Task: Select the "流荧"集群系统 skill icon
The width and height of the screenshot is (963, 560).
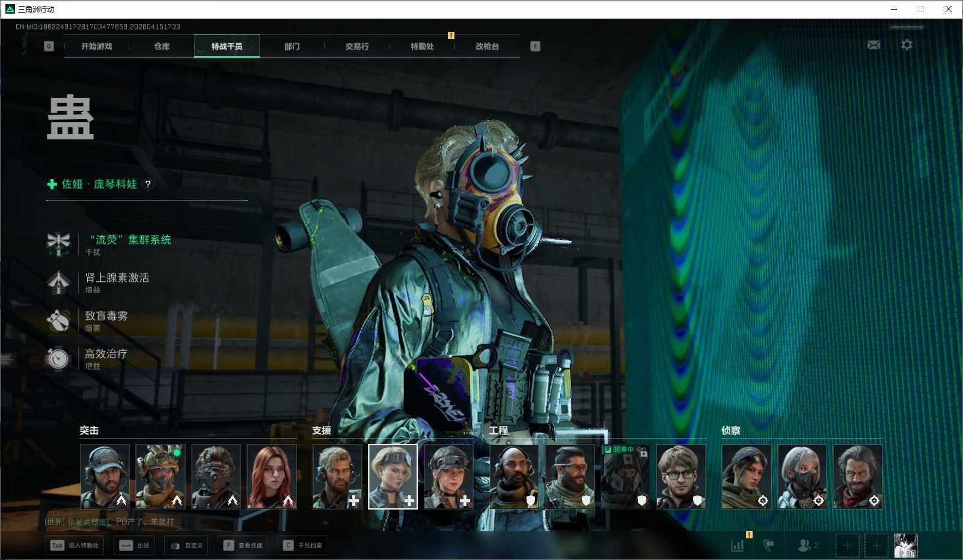Action: pyautogui.click(x=58, y=244)
